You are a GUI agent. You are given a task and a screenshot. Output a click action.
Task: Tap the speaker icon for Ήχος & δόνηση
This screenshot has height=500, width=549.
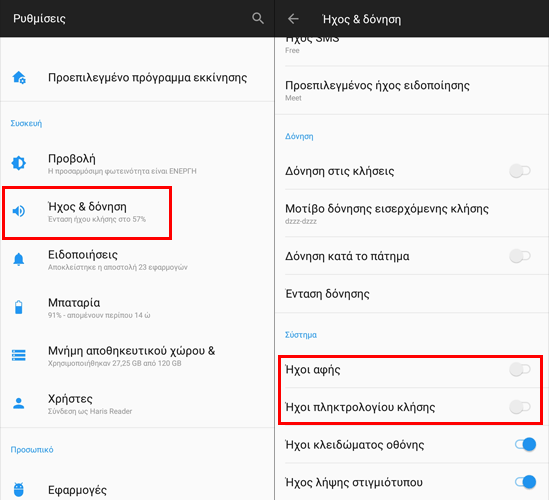pyautogui.click(x=19, y=211)
